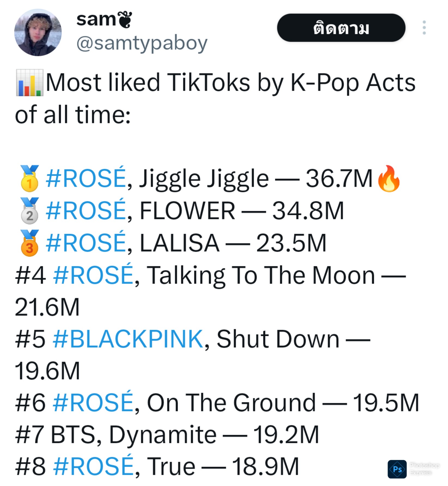The height and width of the screenshot is (486, 448).
Task: Open #ROSÉ hashtag beside FLOWER
Action: (86, 211)
